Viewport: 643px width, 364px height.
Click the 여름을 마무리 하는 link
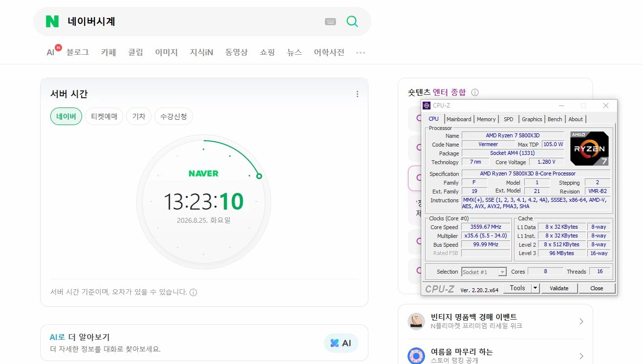point(462,352)
